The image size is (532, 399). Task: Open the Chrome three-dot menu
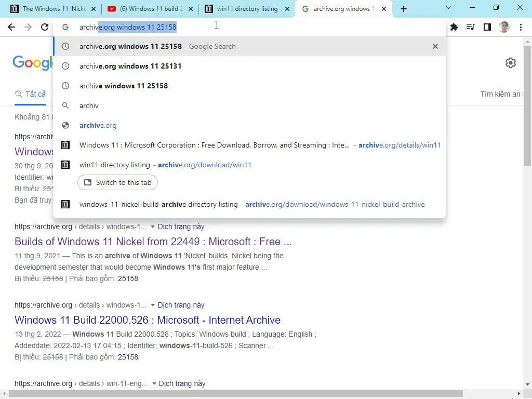point(521,27)
